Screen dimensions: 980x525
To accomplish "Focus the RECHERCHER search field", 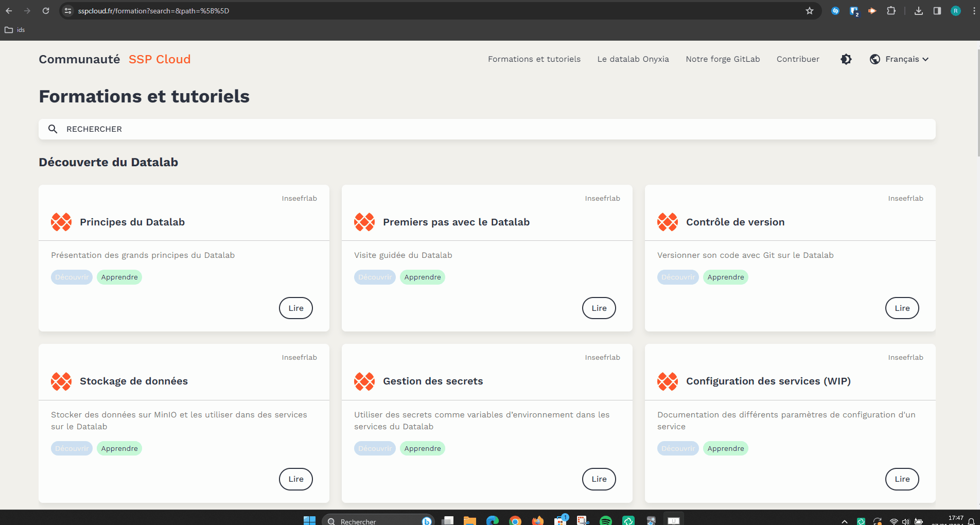I will click(487, 129).
